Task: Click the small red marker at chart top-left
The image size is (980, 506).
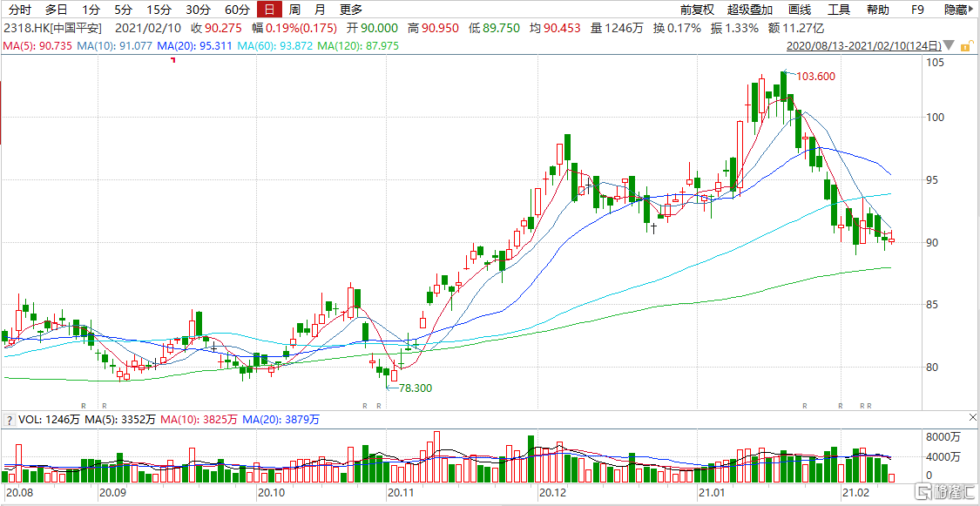Action: pyautogui.click(x=173, y=59)
